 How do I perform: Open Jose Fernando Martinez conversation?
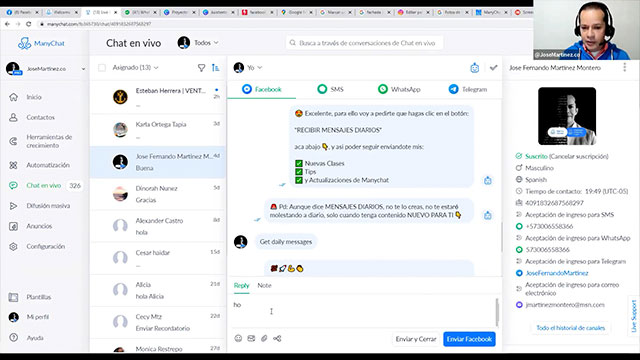[x=158, y=162]
